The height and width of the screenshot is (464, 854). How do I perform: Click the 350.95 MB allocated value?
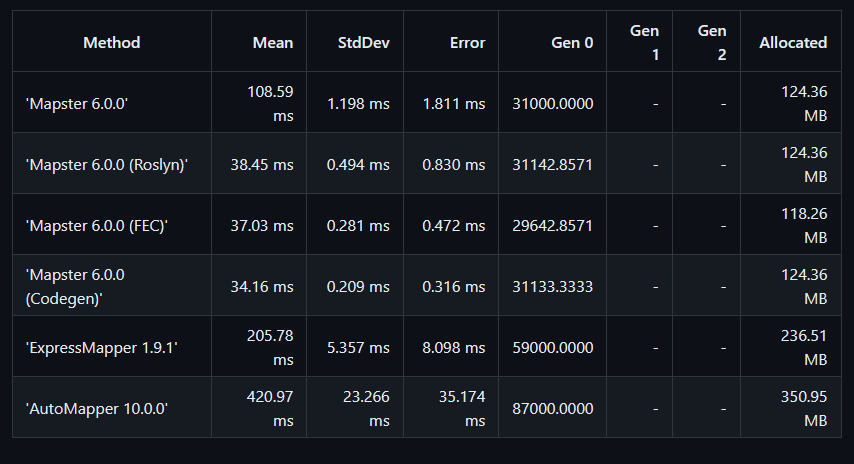804,408
